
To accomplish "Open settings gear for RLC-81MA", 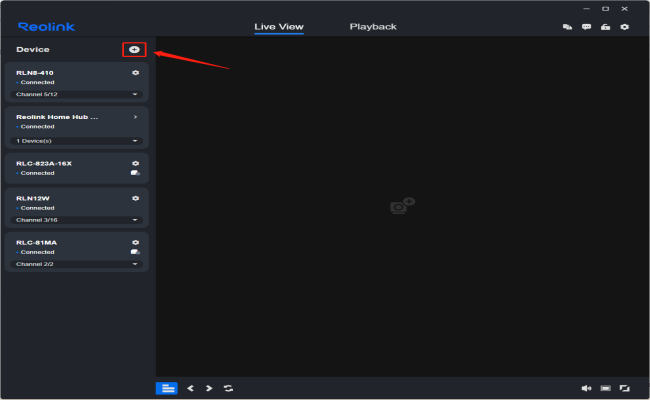I will (x=135, y=242).
